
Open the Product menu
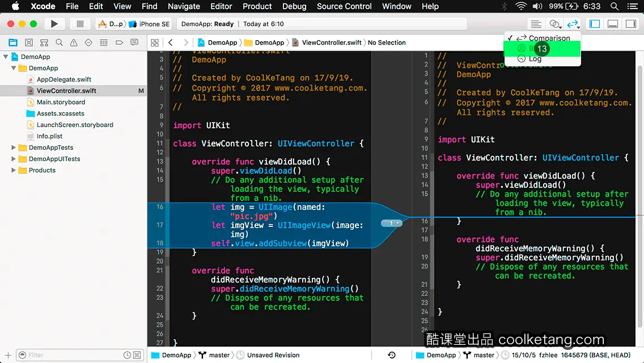(x=257, y=6)
